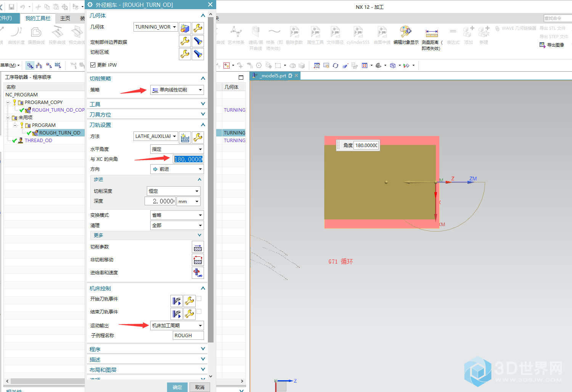Open the 我的工具栏 ribbon tab
572x392 pixels.
click(38, 18)
